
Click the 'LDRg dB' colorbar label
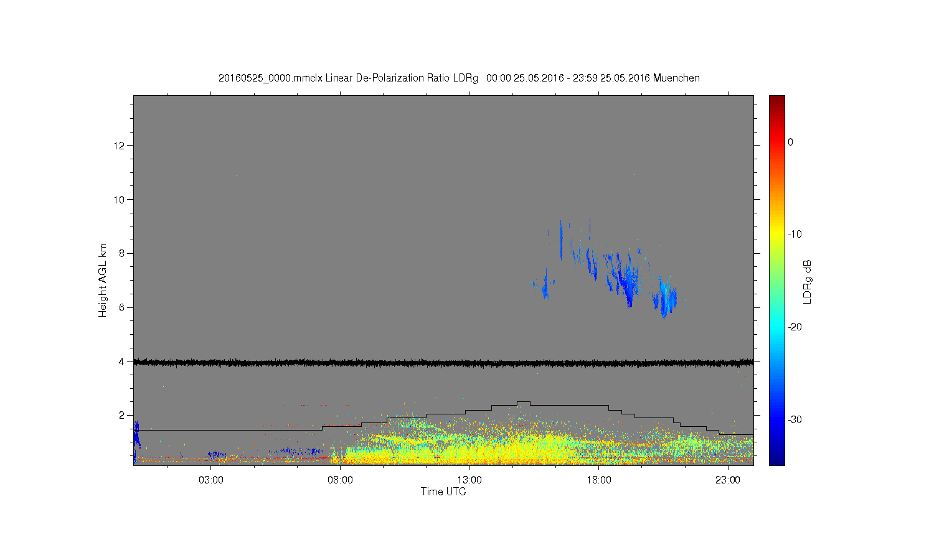click(808, 281)
